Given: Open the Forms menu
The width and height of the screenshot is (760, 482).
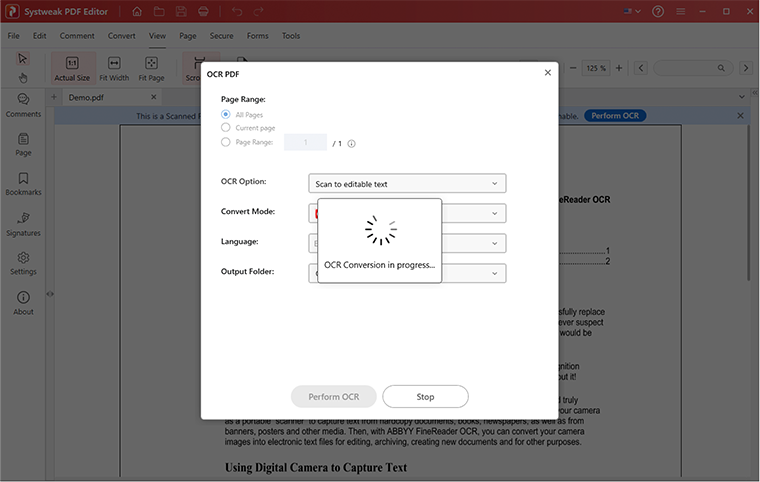Looking at the screenshot, I should click(x=257, y=36).
